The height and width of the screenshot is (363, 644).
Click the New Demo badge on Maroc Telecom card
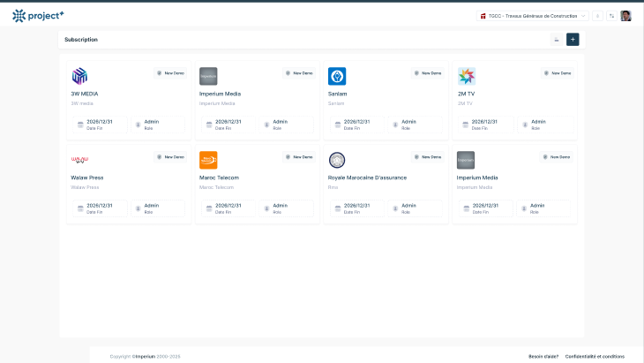(299, 157)
